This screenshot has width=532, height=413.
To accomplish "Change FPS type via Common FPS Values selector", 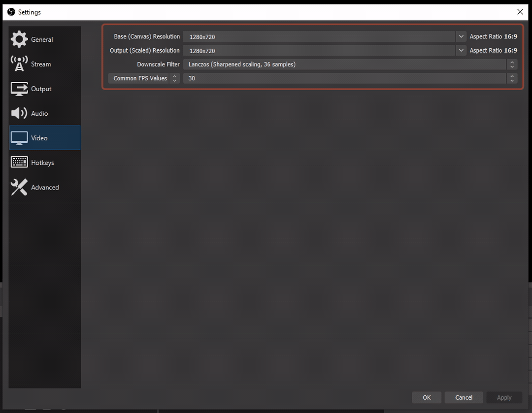I will tap(144, 78).
